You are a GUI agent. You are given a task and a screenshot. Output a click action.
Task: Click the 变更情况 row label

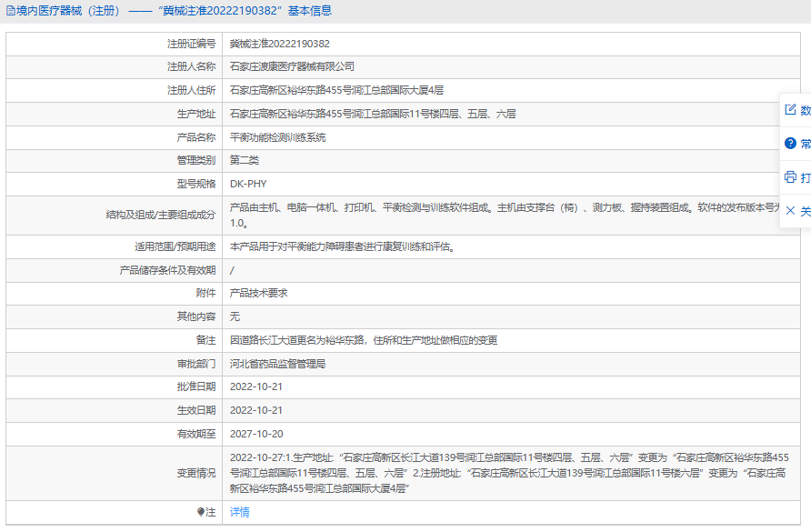tap(195, 473)
